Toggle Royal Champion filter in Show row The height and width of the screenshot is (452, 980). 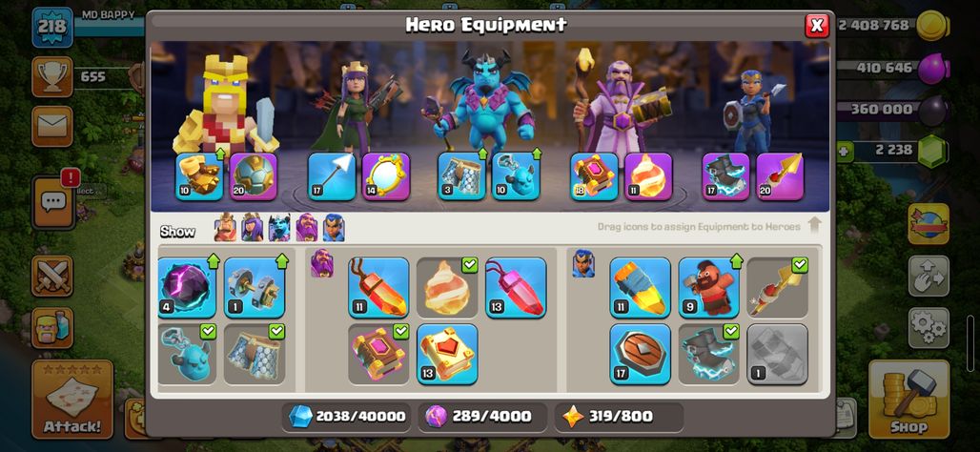334,228
